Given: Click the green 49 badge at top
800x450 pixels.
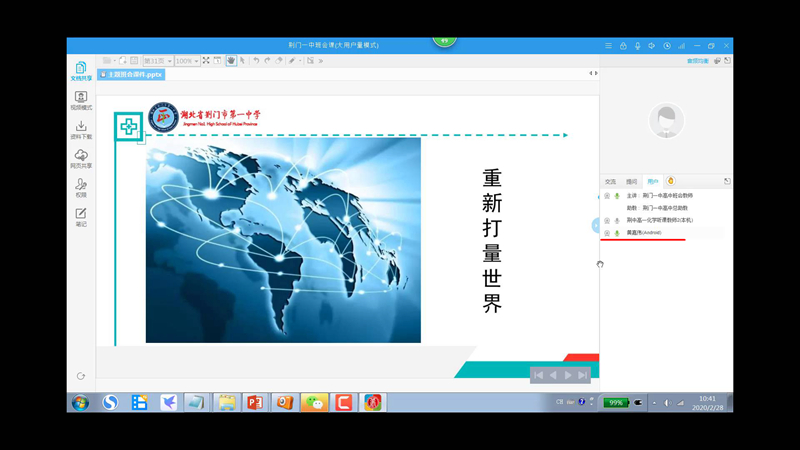Looking at the screenshot, I should pyautogui.click(x=444, y=41).
